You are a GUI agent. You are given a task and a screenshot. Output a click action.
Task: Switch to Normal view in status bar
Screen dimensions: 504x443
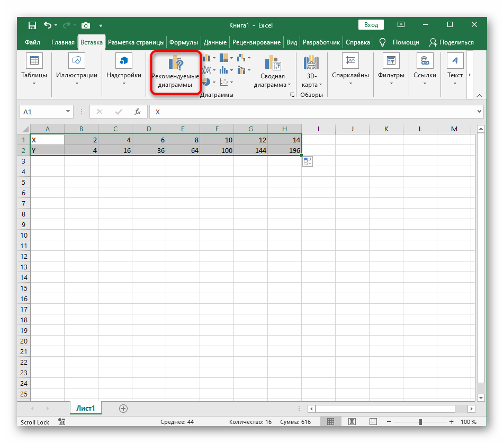(330, 422)
